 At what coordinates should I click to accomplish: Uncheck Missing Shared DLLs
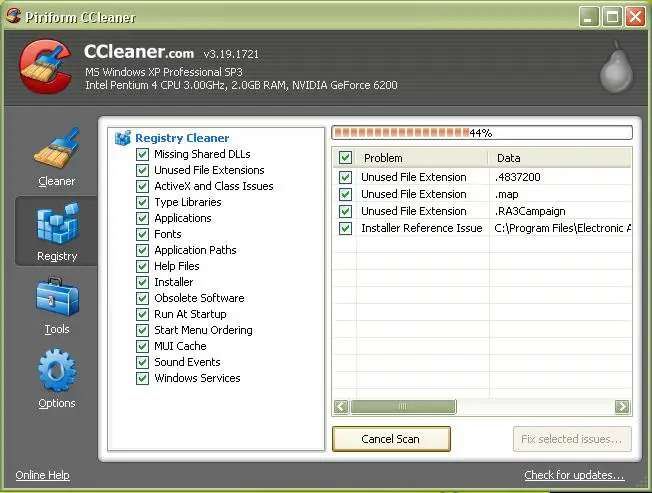coord(142,154)
